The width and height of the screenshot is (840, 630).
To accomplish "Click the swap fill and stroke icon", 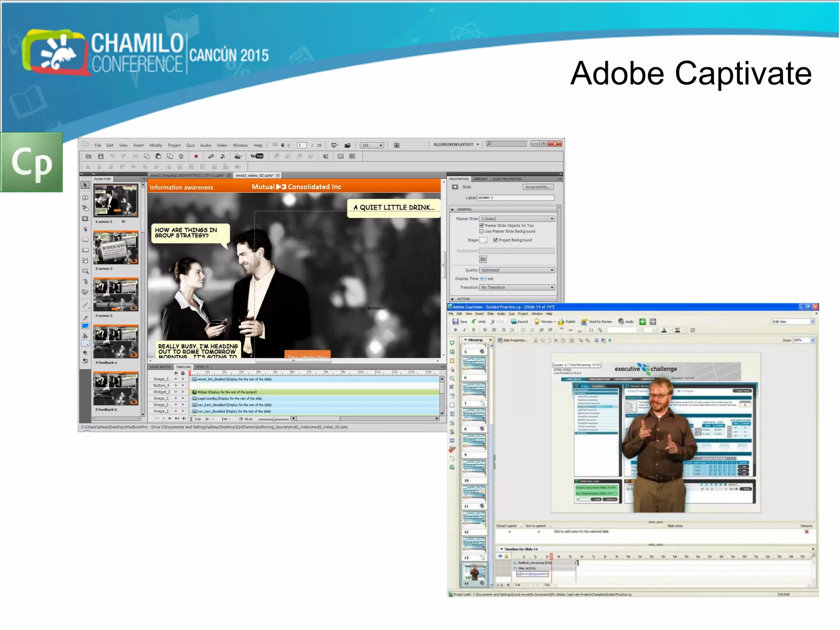I will pyautogui.click(x=85, y=361).
